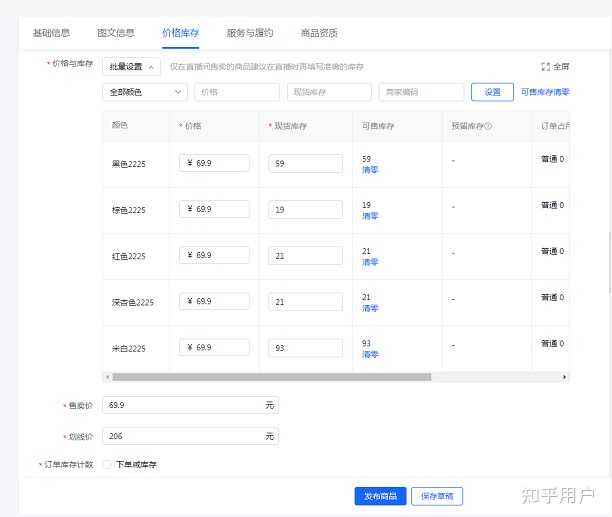The image size is (612, 517).
Task: Click the 预留库存 help icon
Action: (488, 126)
